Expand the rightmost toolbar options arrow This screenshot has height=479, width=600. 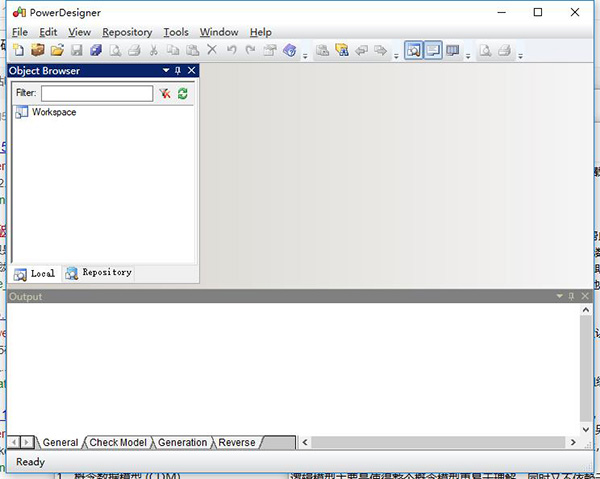click(520, 56)
